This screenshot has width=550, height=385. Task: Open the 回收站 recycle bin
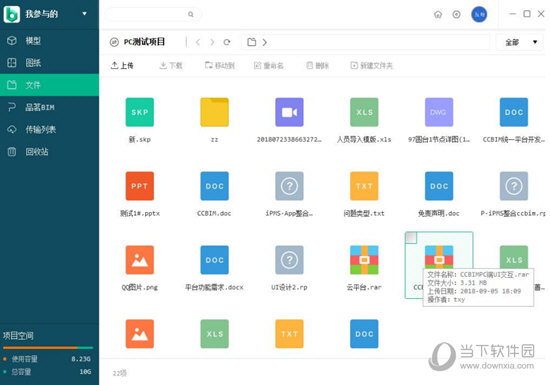(49, 152)
